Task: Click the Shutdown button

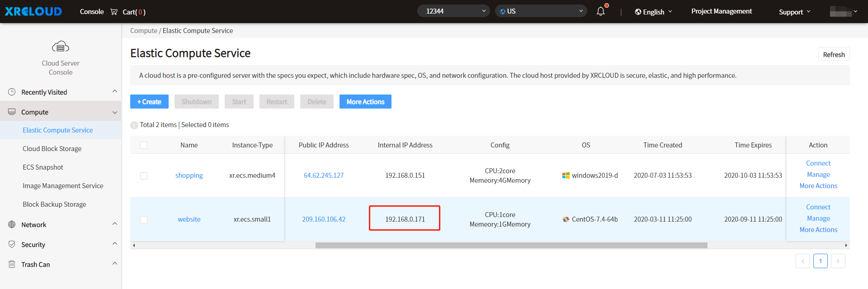Action: point(197,102)
